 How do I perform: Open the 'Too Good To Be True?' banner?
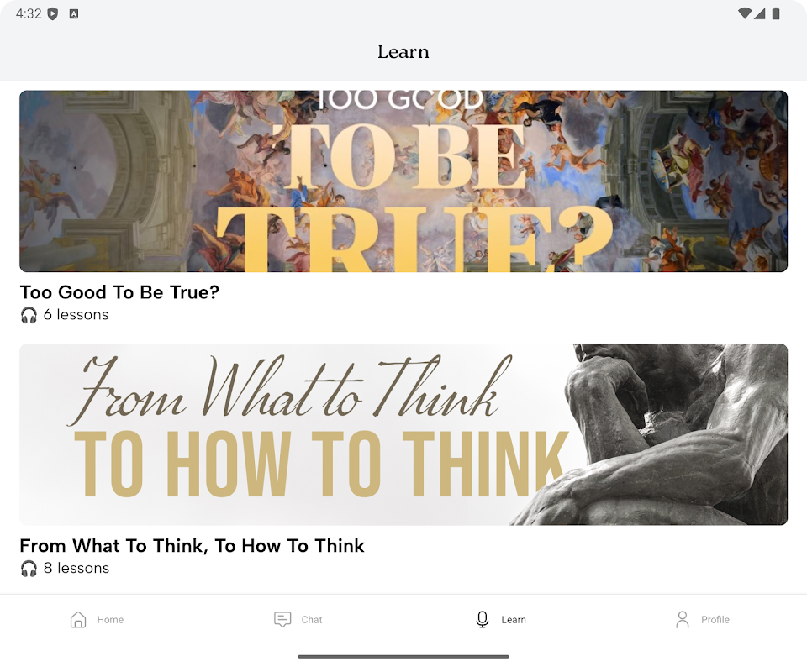[403, 181]
